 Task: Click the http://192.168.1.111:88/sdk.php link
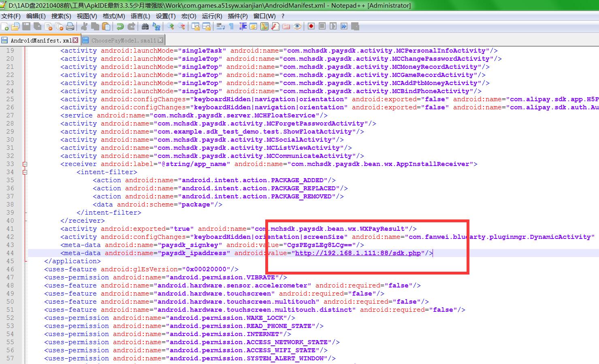358,253
